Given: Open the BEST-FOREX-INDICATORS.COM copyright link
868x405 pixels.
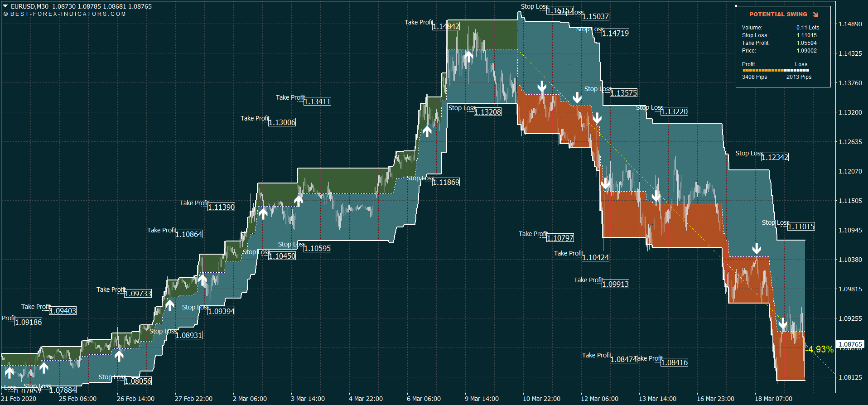Looking at the screenshot, I should pos(65,14).
